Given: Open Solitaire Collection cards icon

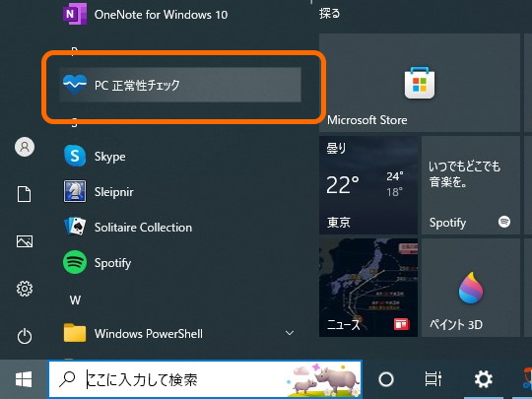Looking at the screenshot, I should [x=75, y=227].
